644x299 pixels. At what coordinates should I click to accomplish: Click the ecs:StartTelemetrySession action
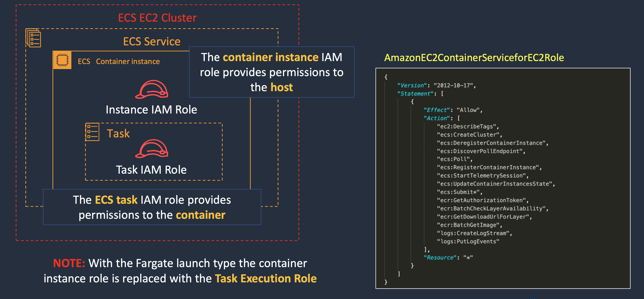click(x=483, y=176)
